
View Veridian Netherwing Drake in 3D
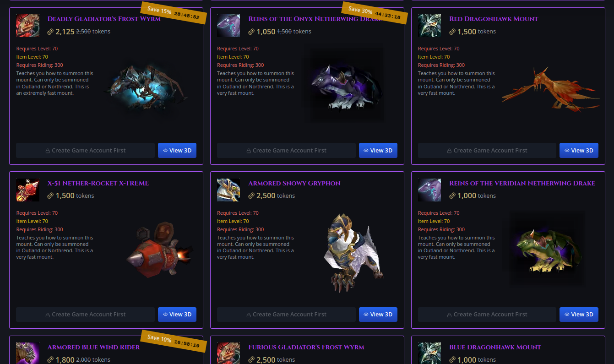click(x=579, y=315)
